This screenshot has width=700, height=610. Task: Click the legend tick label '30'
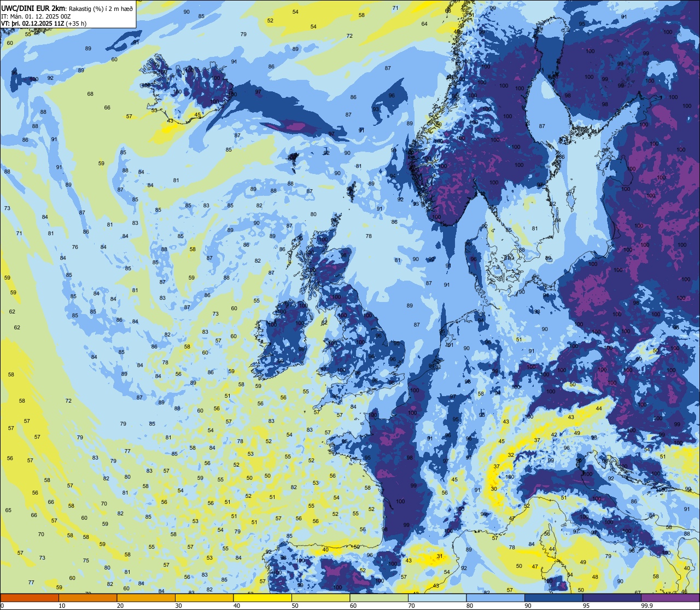178,606
